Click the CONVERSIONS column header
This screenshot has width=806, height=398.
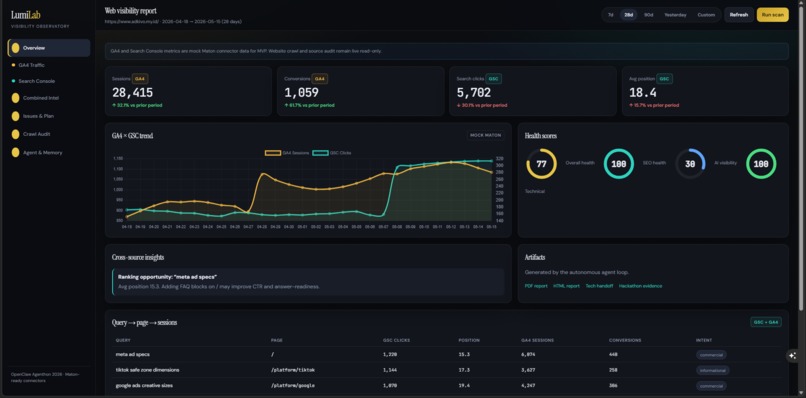click(625, 340)
